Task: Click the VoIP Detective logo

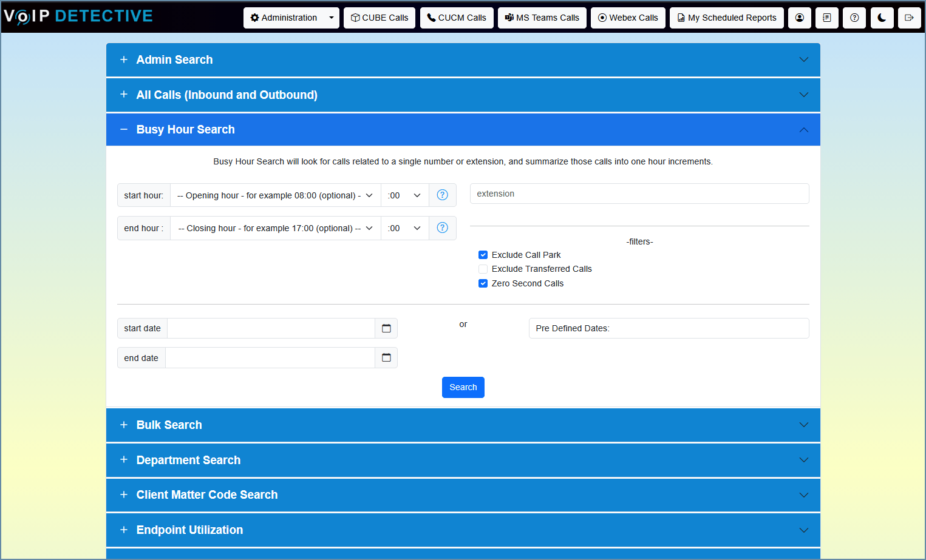Action: point(78,16)
